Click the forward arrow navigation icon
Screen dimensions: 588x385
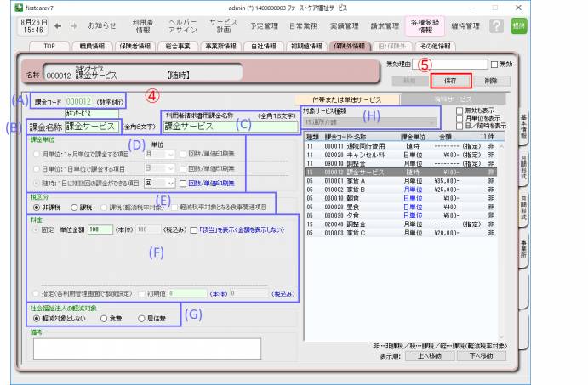click(71, 26)
